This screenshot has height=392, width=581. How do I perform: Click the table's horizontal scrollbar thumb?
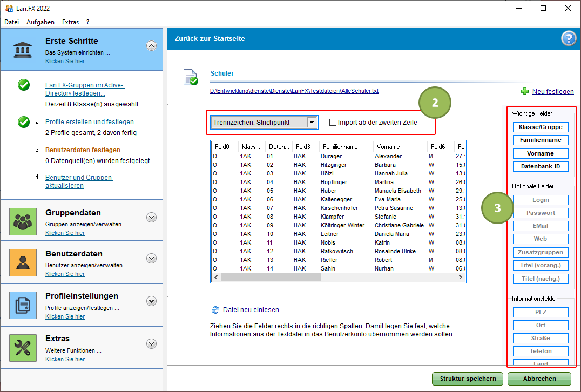pos(271,277)
